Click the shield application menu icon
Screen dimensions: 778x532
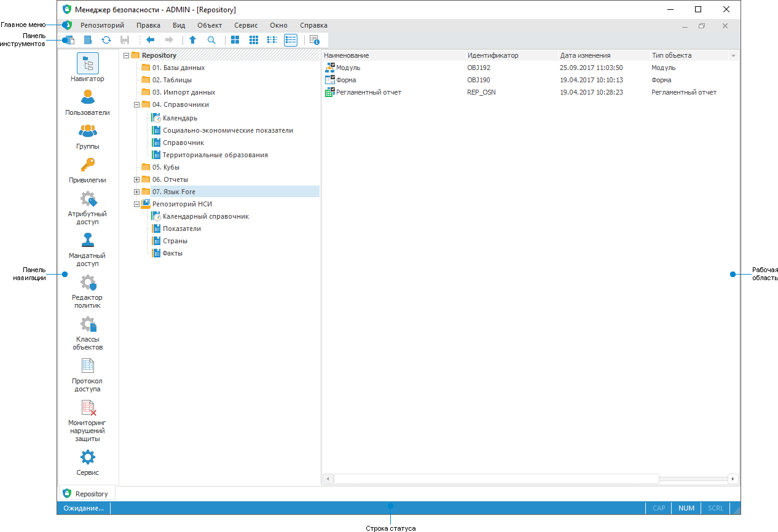[x=68, y=25]
